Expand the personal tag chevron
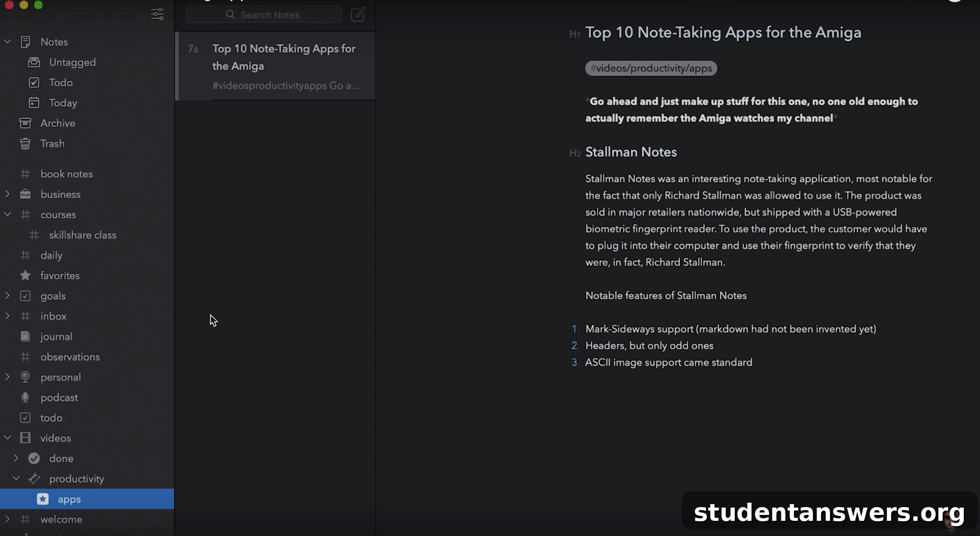This screenshot has height=536, width=980. [7, 377]
